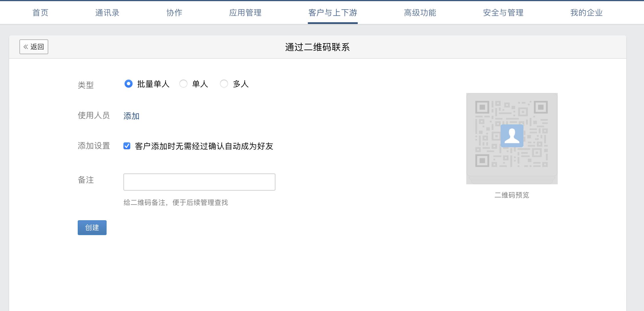The height and width of the screenshot is (311, 644).
Task: Uncheck 客户添加时无需经过确认自动成为好友
Action: click(x=127, y=146)
